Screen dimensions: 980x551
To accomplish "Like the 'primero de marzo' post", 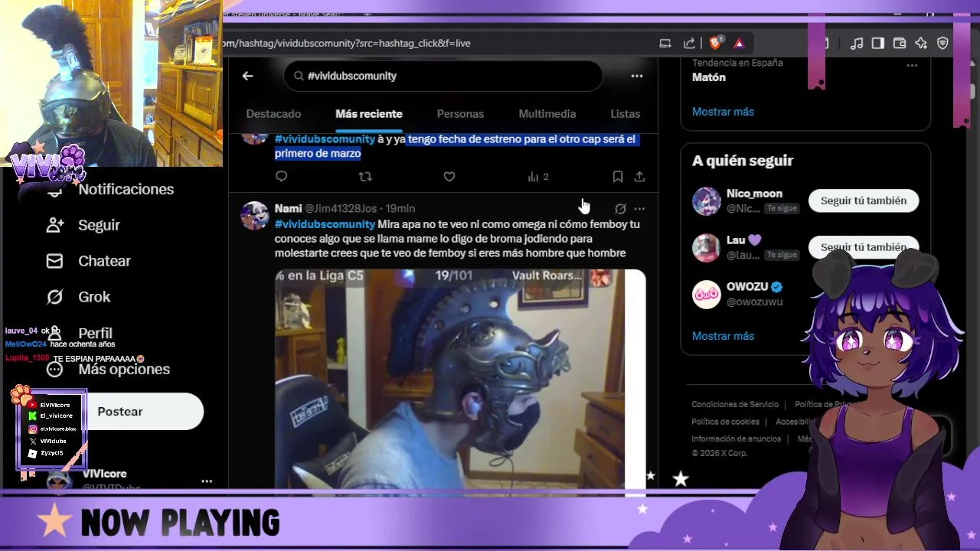I will tap(449, 177).
